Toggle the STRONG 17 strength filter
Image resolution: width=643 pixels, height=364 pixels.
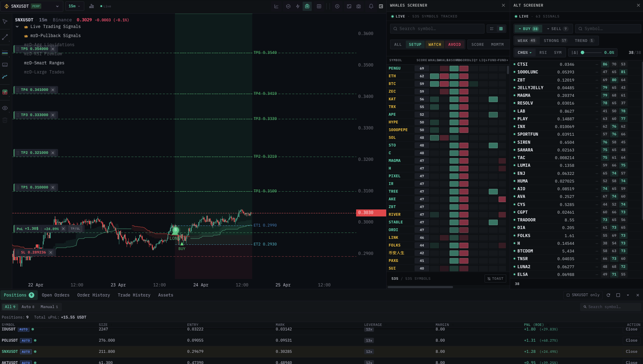[555, 41]
